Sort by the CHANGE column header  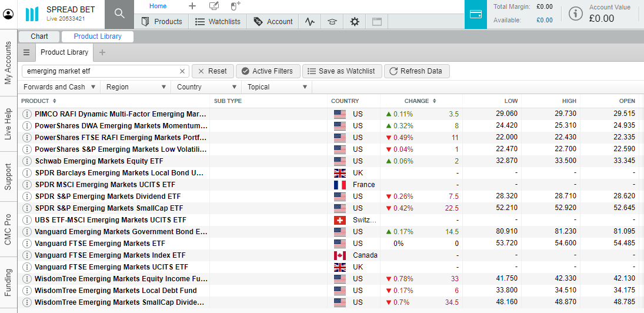pyautogui.click(x=416, y=101)
